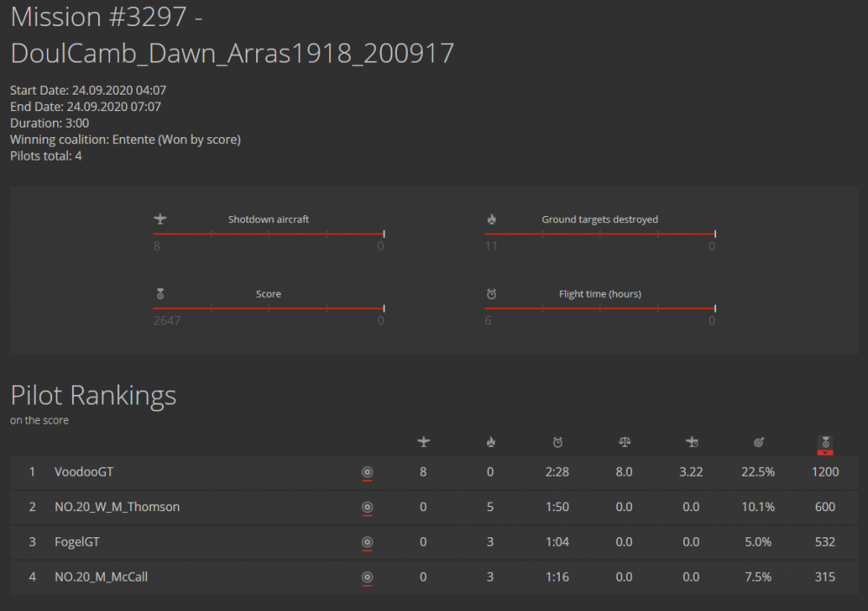Viewport: 868px width, 611px height.
Task: Click McCall's score value 315
Action: pyautogui.click(x=825, y=576)
